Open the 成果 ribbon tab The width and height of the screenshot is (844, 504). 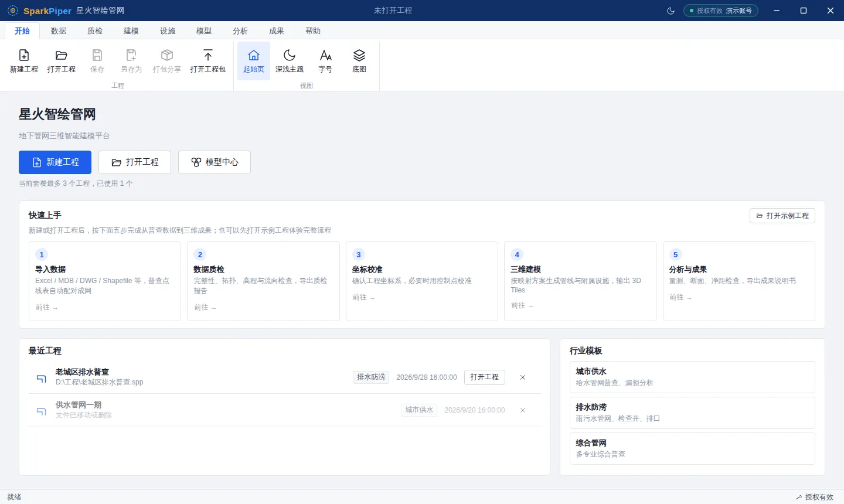277,30
